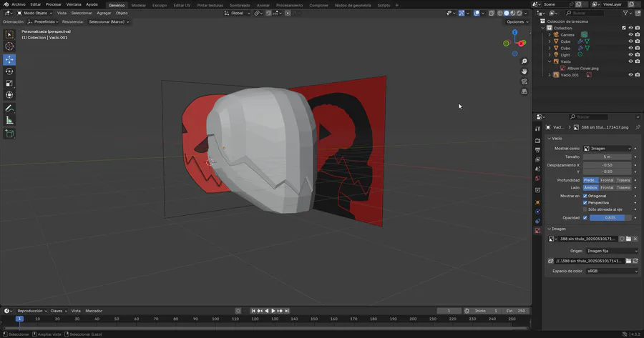Collapse the Vacío tree item

click(x=550, y=61)
